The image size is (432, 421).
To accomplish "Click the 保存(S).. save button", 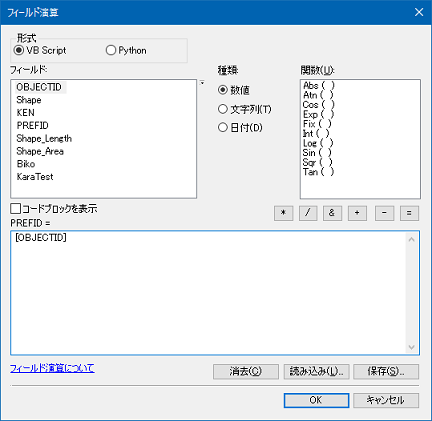I will (x=386, y=371).
